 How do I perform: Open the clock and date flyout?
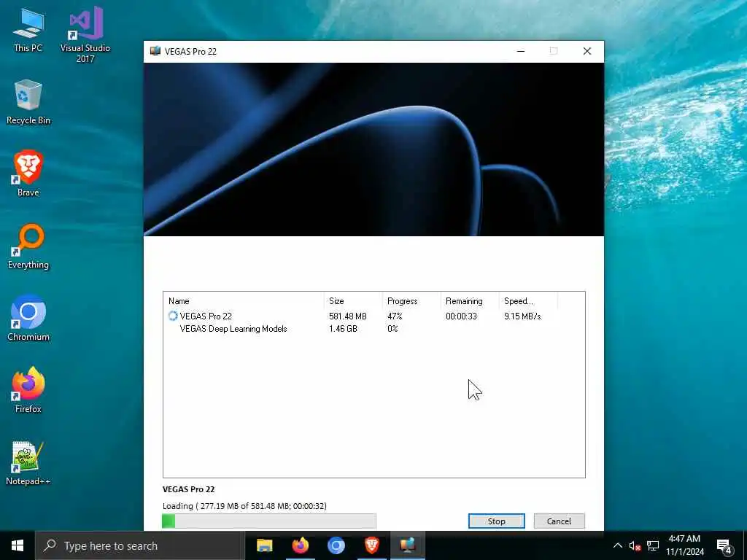pos(684,545)
